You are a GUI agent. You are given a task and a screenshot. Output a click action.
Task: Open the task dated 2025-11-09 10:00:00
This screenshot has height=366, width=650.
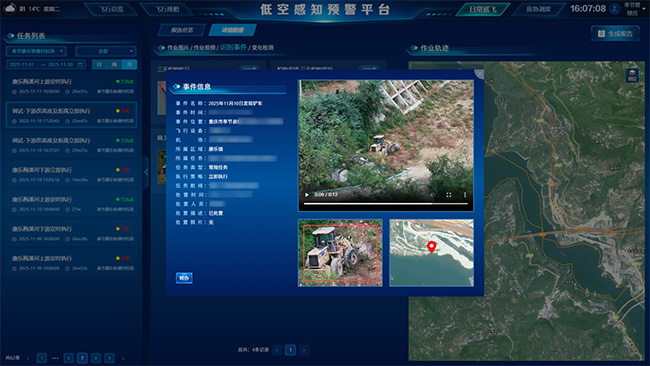click(x=72, y=263)
